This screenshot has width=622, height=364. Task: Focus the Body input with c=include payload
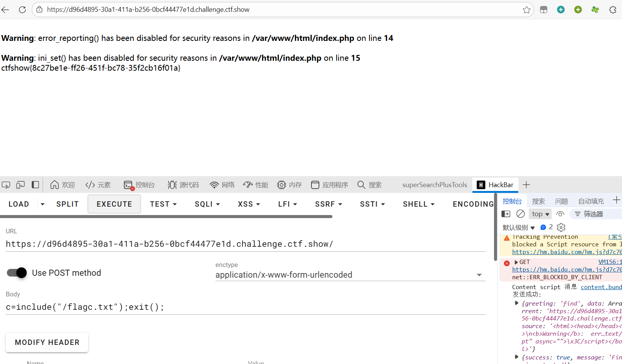245,307
